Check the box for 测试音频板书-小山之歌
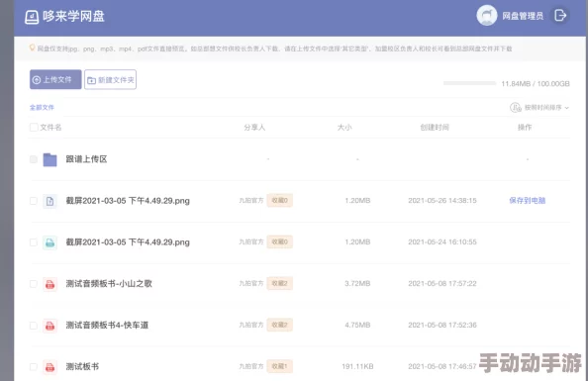The image size is (588, 381). pos(34,284)
